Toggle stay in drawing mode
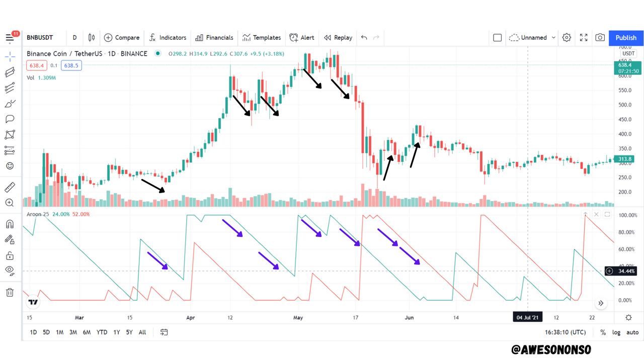The width and height of the screenshot is (644, 362). [10, 240]
